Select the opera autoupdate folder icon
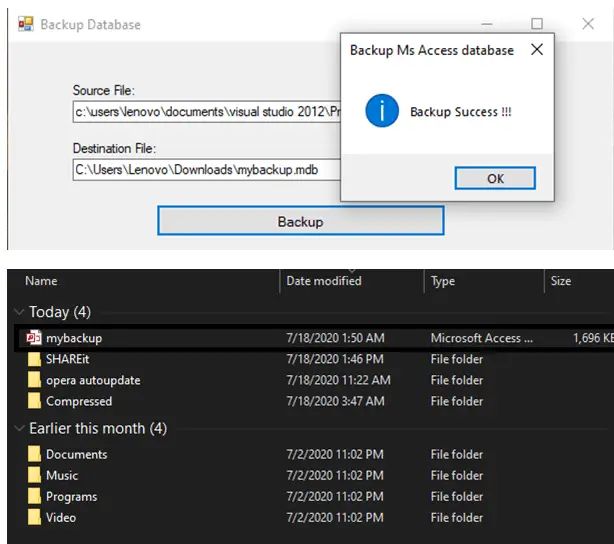This screenshot has height=544, width=614. point(34,380)
